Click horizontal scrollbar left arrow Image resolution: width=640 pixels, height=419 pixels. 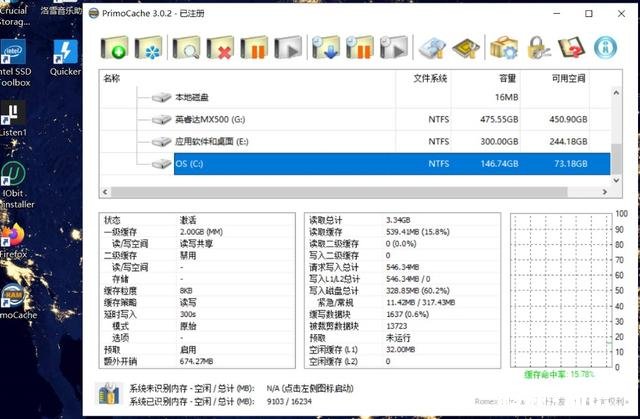(105, 192)
